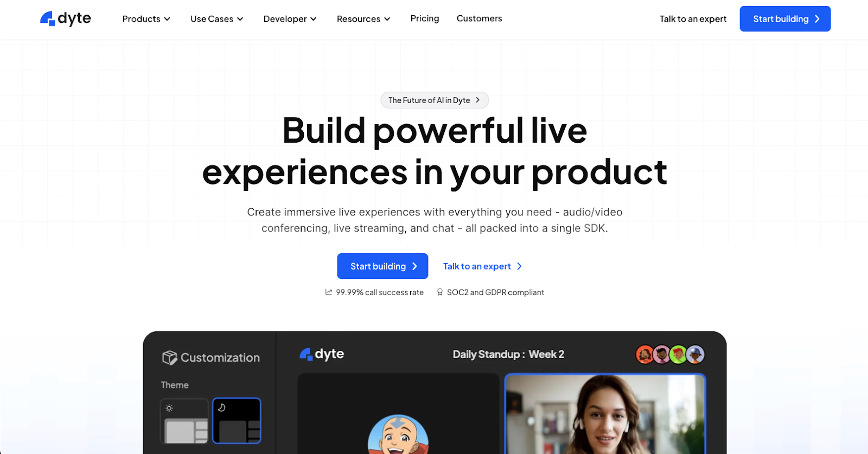Viewport: 868px width, 454px height.
Task: Click the Customization cube icon
Action: pyautogui.click(x=169, y=357)
